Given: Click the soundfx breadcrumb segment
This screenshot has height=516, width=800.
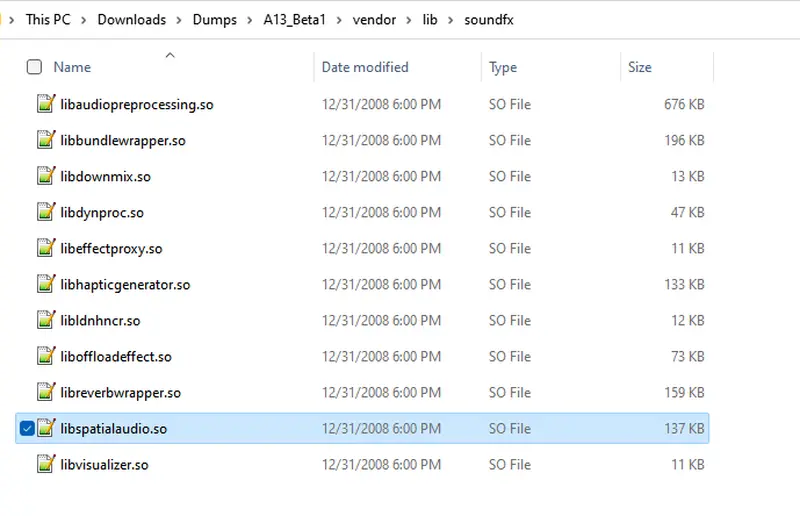Looking at the screenshot, I should (x=489, y=19).
